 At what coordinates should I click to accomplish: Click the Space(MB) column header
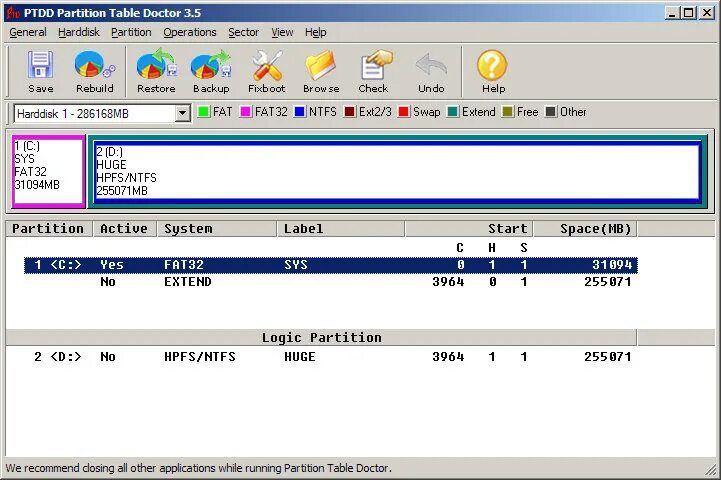click(x=595, y=229)
